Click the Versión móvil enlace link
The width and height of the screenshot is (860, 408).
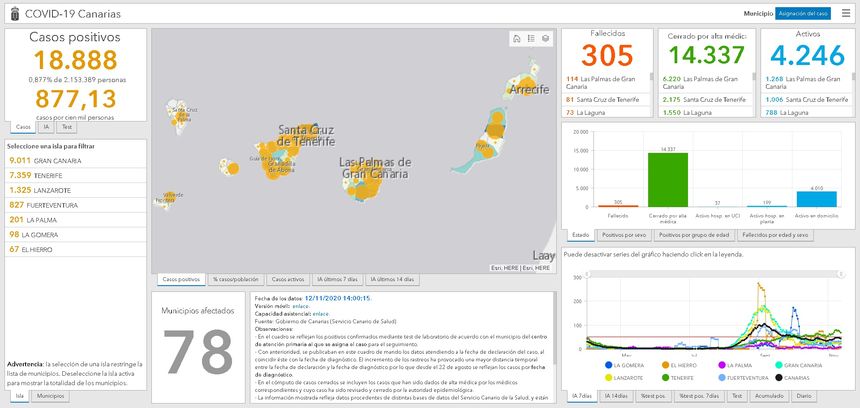point(299,305)
